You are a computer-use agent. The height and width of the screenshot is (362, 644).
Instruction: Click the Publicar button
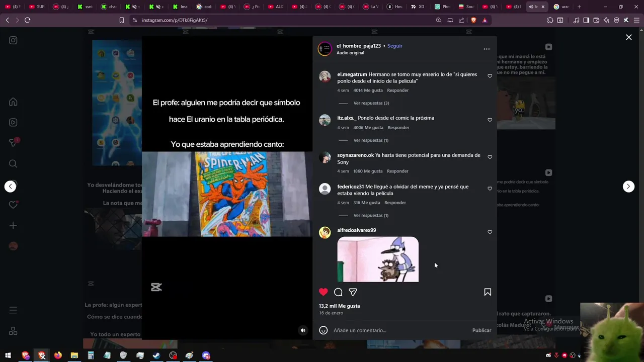481,330
